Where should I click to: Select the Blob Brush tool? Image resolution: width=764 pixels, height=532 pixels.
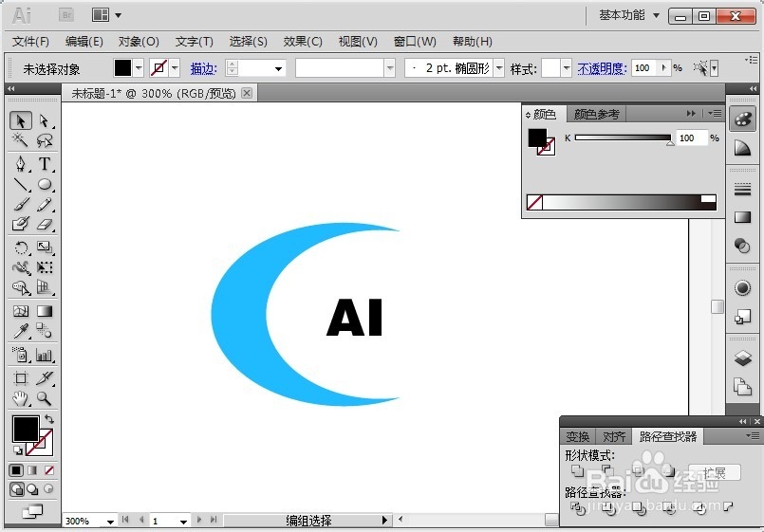[21, 224]
